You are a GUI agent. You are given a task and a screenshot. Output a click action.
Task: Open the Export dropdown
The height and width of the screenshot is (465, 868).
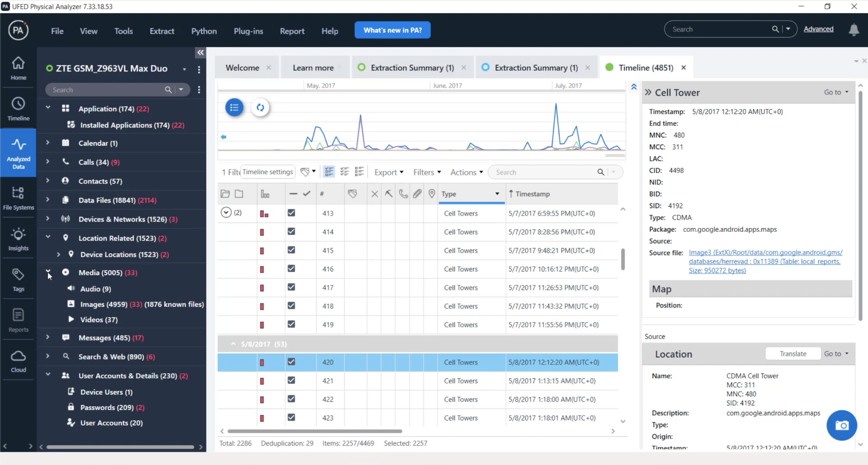pyautogui.click(x=388, y=172)
